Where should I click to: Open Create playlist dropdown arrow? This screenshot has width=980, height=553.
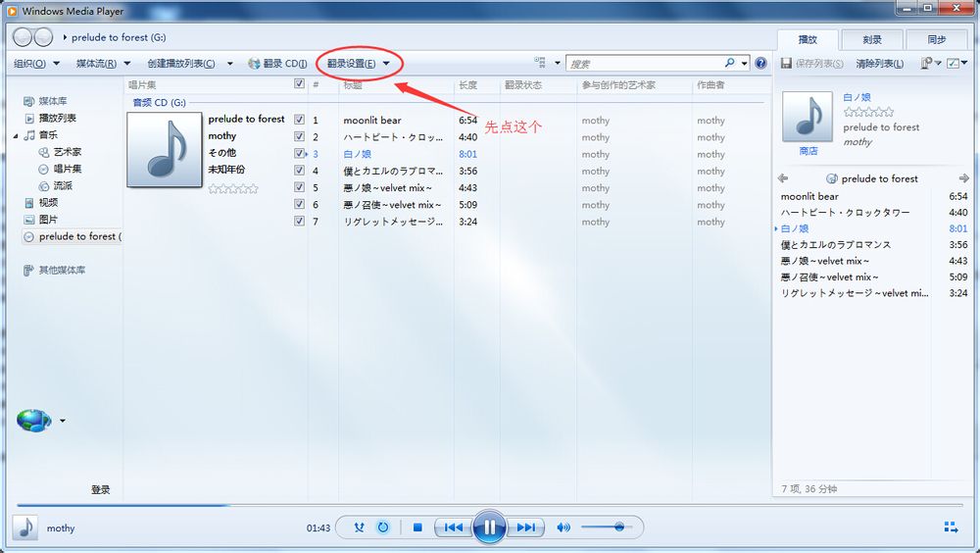pos(230,63)
